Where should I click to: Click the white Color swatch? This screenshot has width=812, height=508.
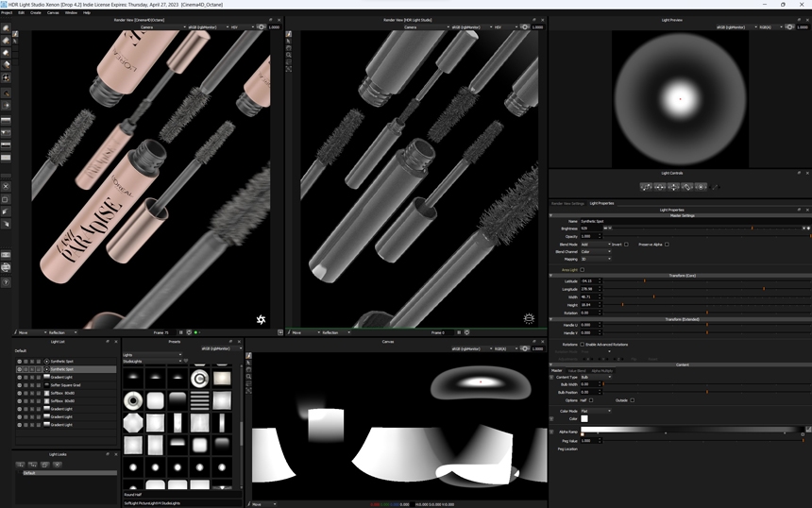pos(584,418)
